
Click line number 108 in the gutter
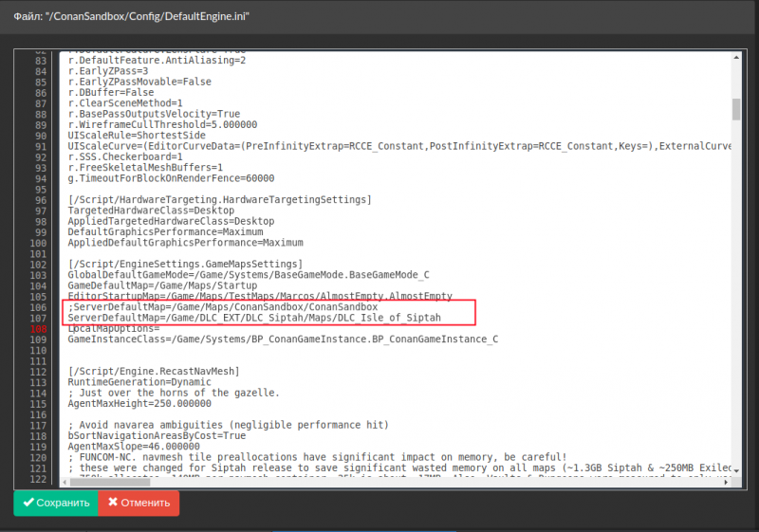[38, 329]
